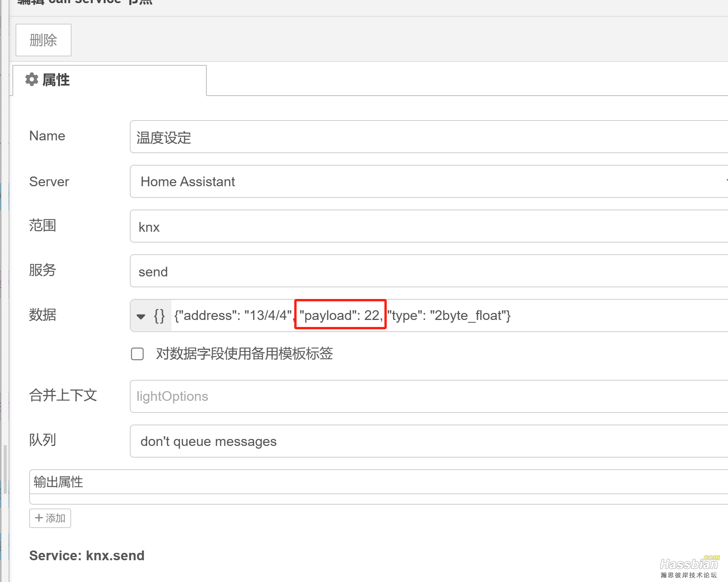The width and height of the screenshot is (728, 582).
Task: Open the Server dropdown showing Home Assistant
Action: tap(429, 182)
